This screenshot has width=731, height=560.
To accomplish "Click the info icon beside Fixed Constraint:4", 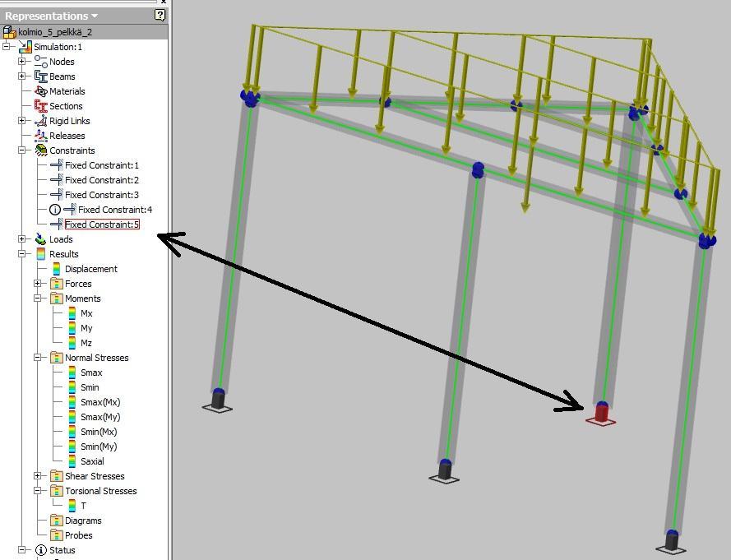I will coord(55,210).
